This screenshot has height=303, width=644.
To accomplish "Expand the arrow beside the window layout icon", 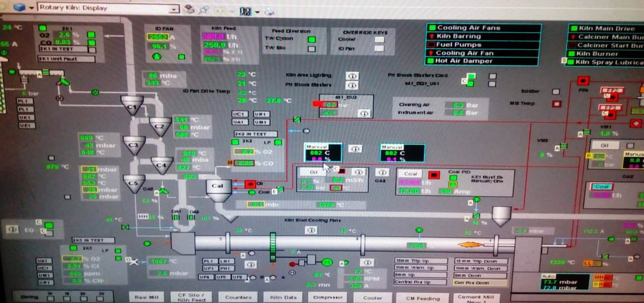I will point(258,11).
